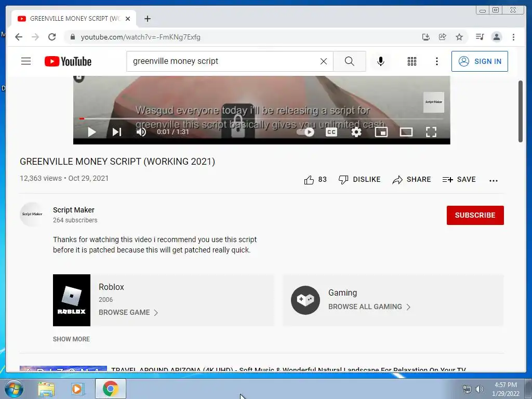Viewport: 532px width, 399px height.
Task: Enable miniplayer mode
Action: [381, 131]
